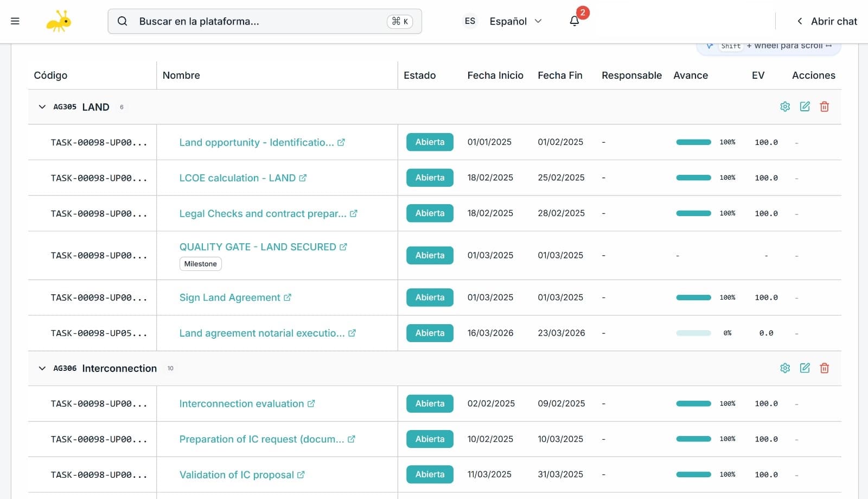Edit the LAND group with pencil icon

coord(805,107)
